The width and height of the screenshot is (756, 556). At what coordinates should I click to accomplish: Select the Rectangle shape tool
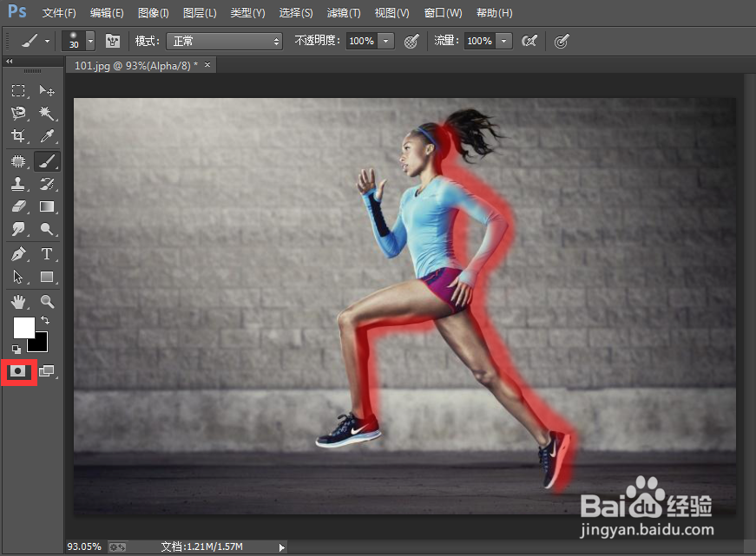coord(47,277)
